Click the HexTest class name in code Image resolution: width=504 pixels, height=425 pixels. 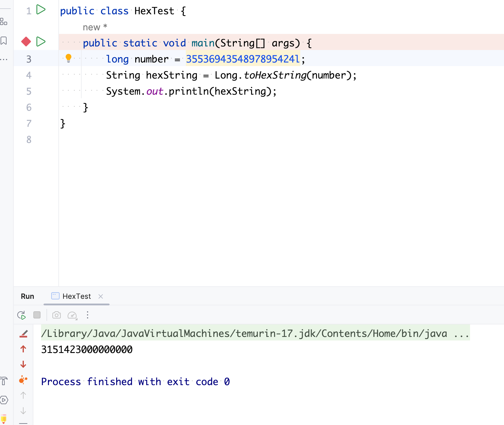[154, 11]
